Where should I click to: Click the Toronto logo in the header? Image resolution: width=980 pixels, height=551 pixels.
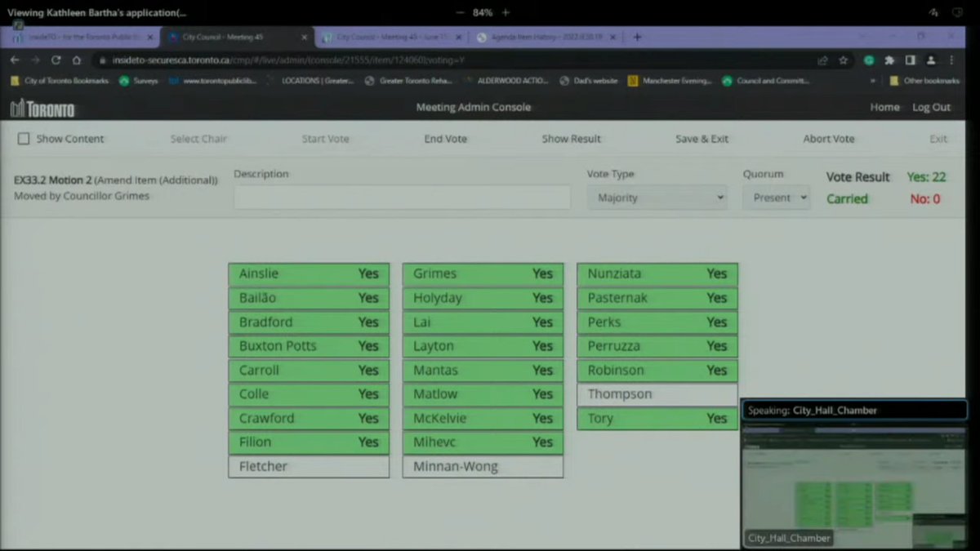pyautogui.click(x=42, y=108)
